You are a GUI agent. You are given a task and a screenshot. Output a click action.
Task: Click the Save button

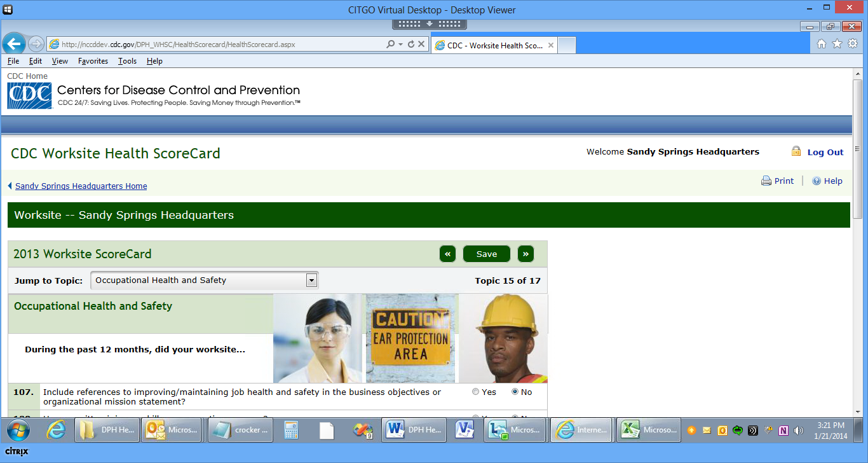[487, 254]
